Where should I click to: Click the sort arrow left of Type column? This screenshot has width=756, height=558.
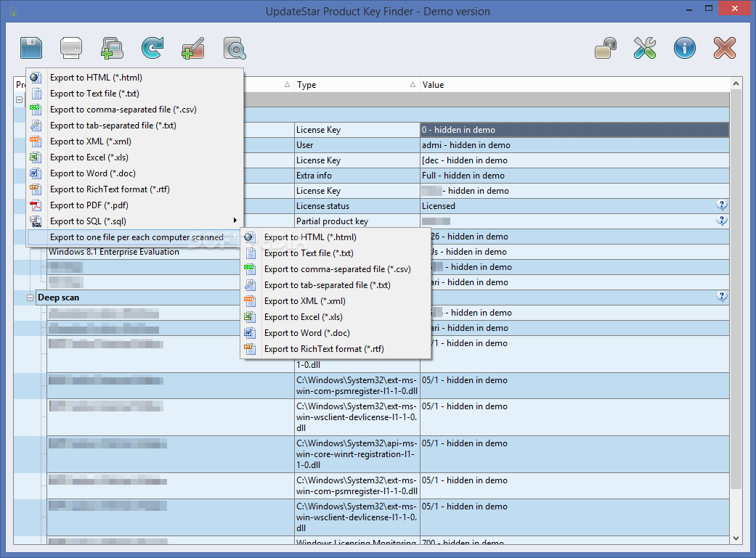click(288, 84)
